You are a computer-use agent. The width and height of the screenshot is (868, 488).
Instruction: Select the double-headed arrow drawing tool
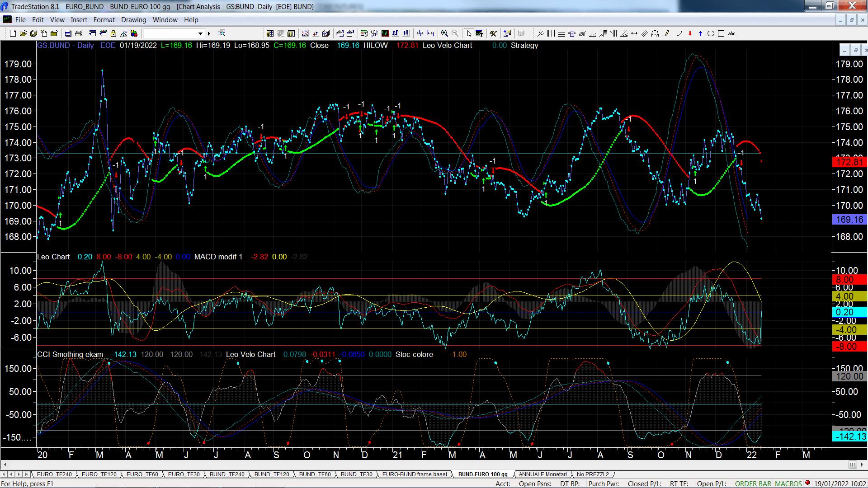pyautogui.click(x=634, y=33)
